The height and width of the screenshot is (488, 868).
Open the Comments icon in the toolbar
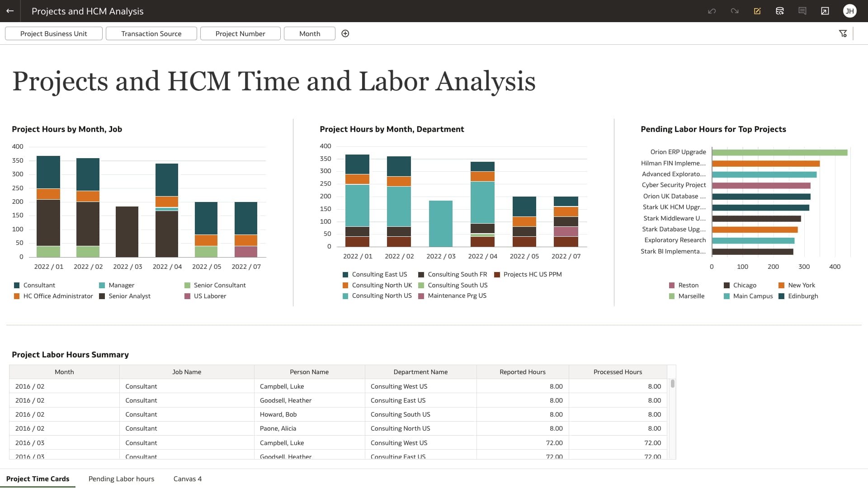pyautogui.click(x=802, y=11)
